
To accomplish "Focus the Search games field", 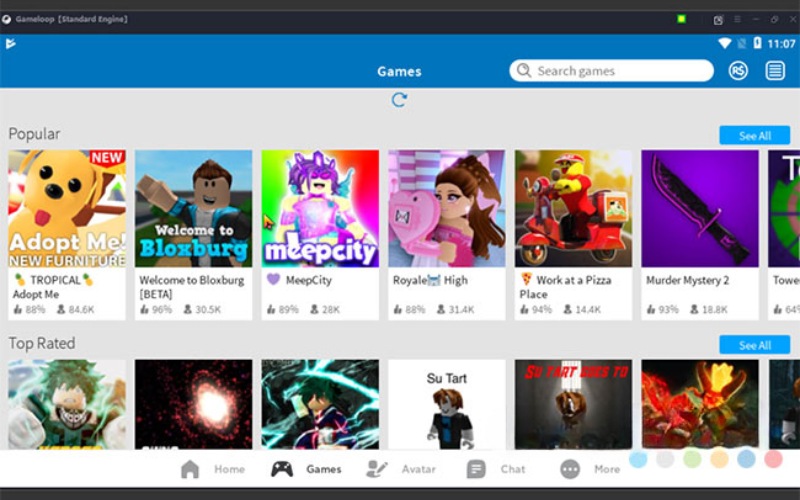I will [611, 70].
